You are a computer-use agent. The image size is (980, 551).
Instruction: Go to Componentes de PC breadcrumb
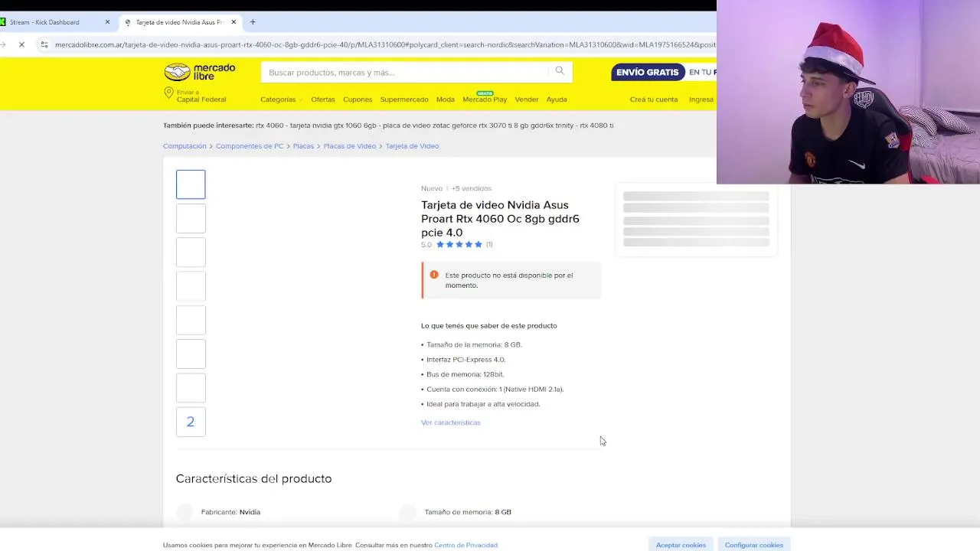(x=250, y=146)
